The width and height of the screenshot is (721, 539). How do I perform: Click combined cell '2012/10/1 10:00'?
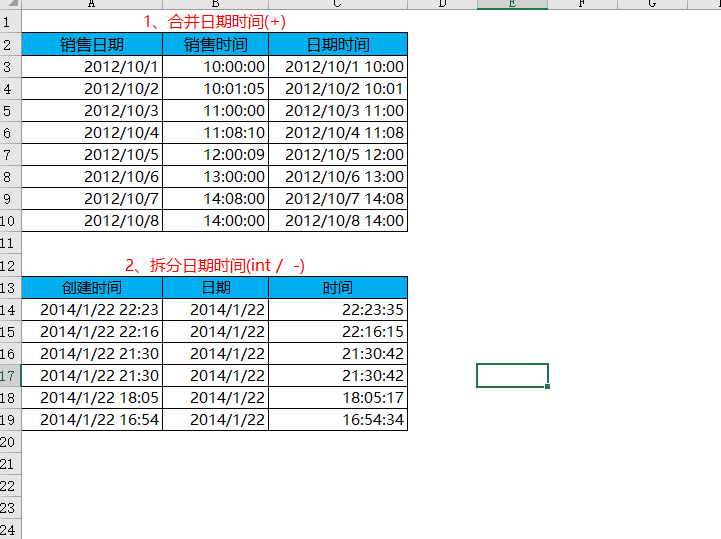click(x=338, y=67)
